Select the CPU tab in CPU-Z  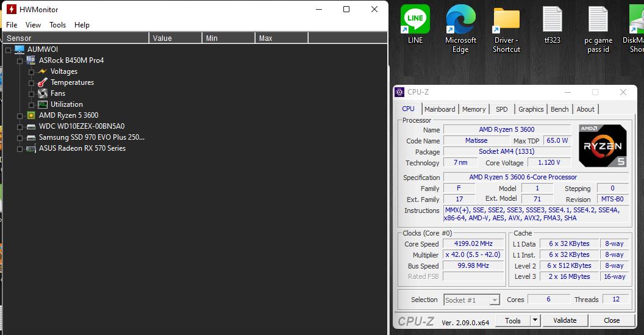click(408, 109)
